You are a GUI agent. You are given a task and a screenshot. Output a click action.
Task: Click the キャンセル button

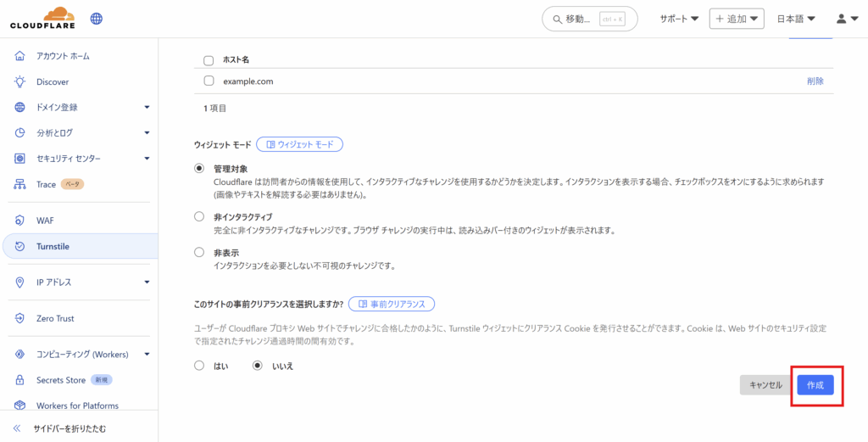click(765, 385)
